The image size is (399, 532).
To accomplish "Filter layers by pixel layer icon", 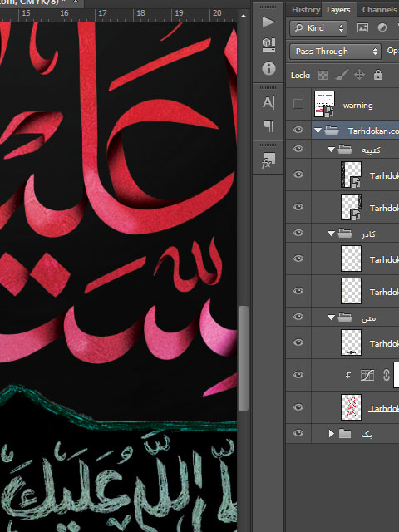I will [x=362, y=27].
